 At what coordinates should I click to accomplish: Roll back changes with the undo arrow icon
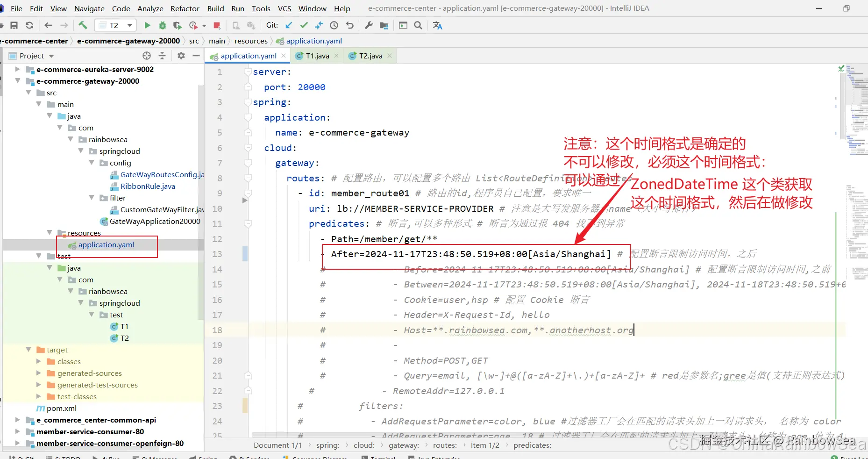[349, 25]
